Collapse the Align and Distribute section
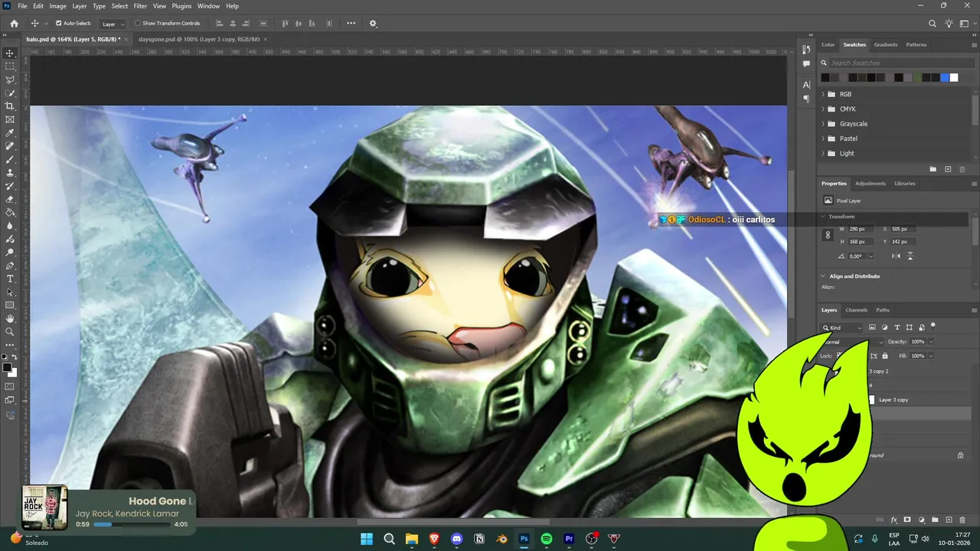This screenshot has width=980, height=551. point(824,276)
